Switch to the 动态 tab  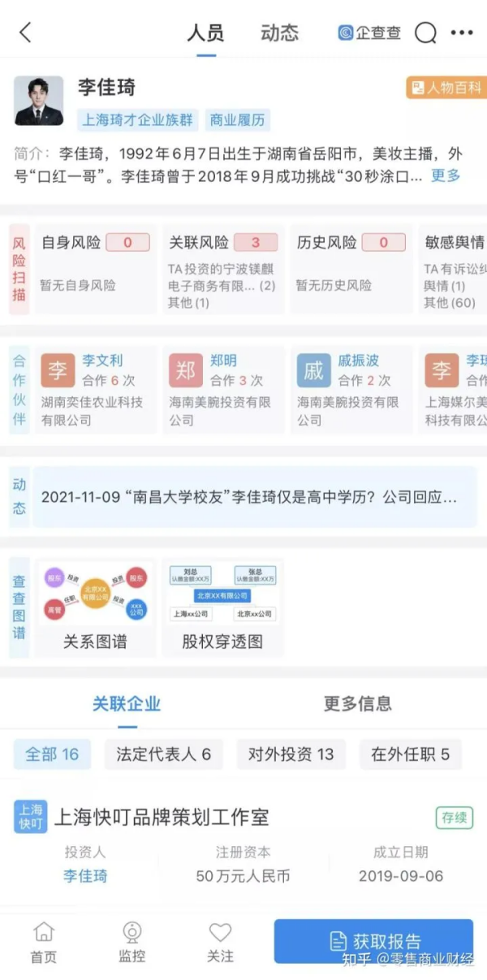click(280, 33)
